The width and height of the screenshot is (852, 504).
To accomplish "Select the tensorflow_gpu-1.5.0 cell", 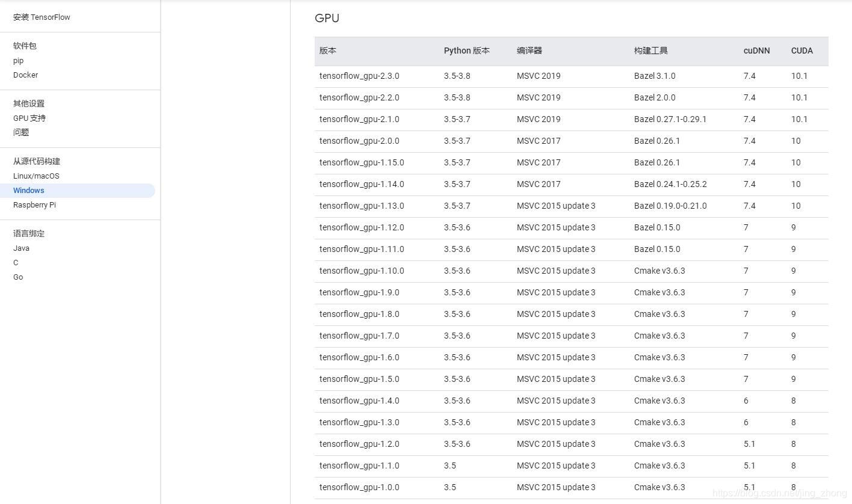I will pos(359,380).
